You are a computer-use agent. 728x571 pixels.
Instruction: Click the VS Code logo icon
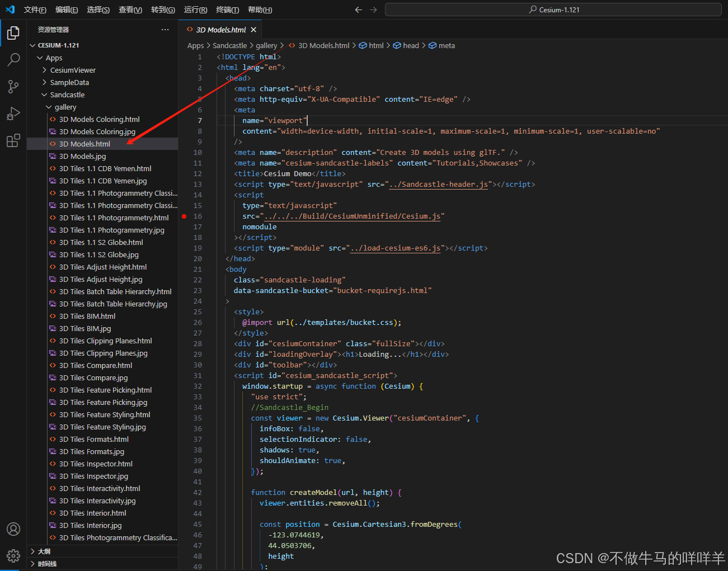pyautogui.click(x=10, y=10)
